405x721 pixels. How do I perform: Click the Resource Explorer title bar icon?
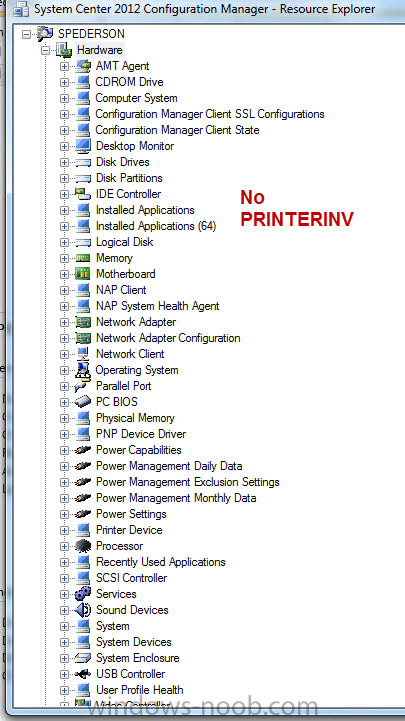(x=21, y=8)
